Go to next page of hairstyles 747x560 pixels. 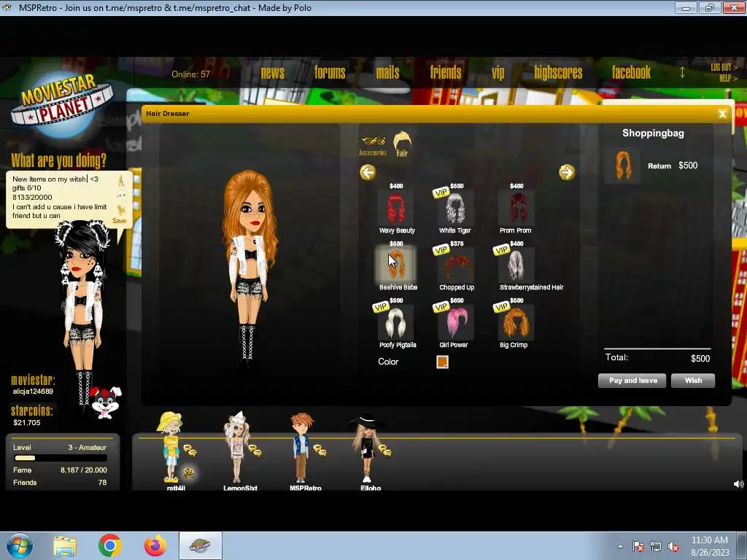click(567, 172)
